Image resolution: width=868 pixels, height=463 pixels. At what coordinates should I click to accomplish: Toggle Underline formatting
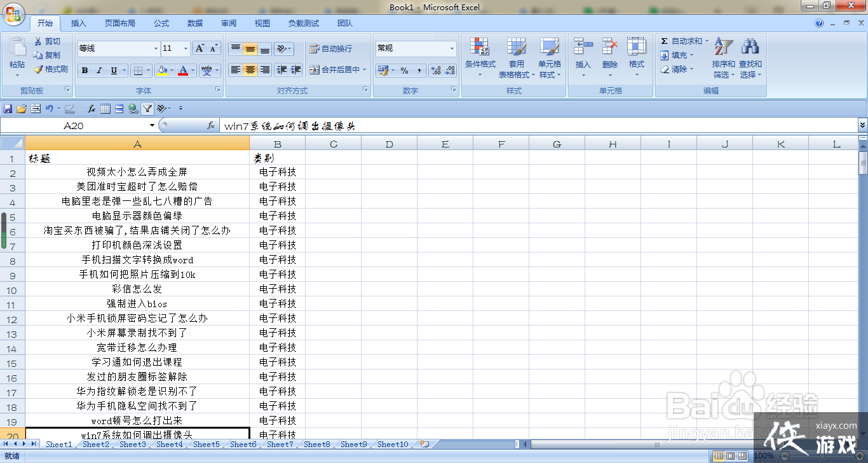(114, 71)
